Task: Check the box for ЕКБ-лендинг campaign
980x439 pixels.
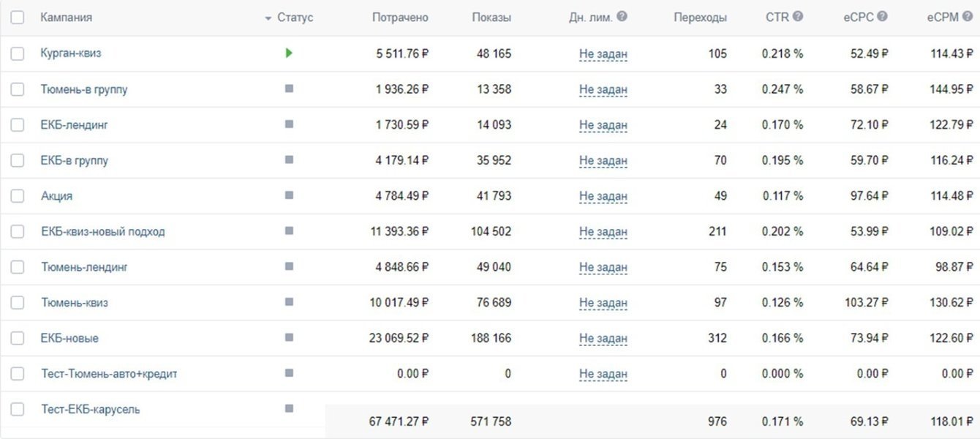Action: [18, 125]
